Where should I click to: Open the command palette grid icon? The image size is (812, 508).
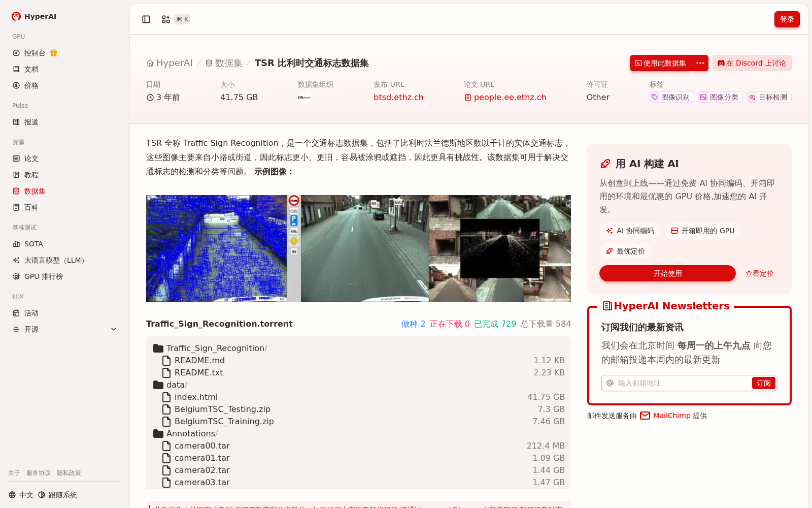coord(166,19)
